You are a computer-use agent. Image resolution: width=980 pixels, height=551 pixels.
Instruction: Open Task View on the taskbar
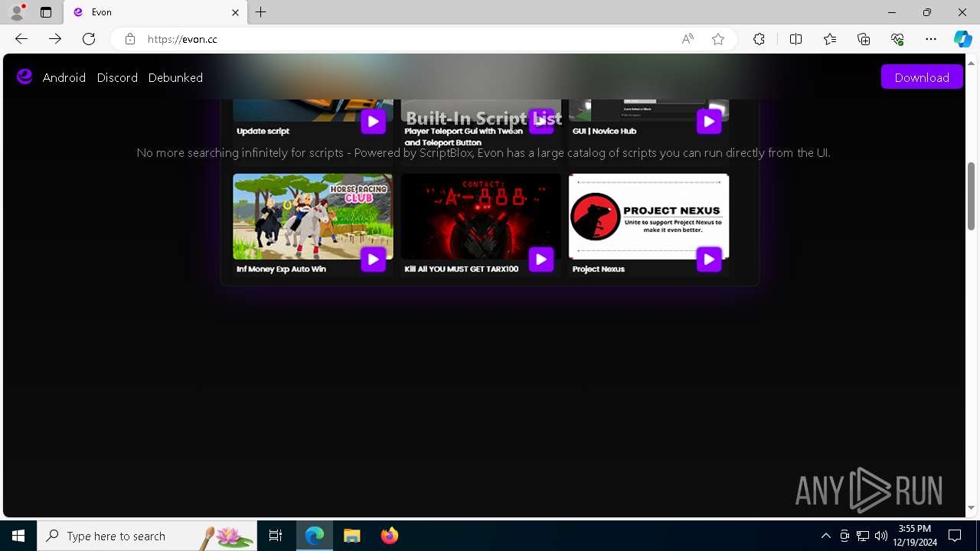[x=276, y=536]
